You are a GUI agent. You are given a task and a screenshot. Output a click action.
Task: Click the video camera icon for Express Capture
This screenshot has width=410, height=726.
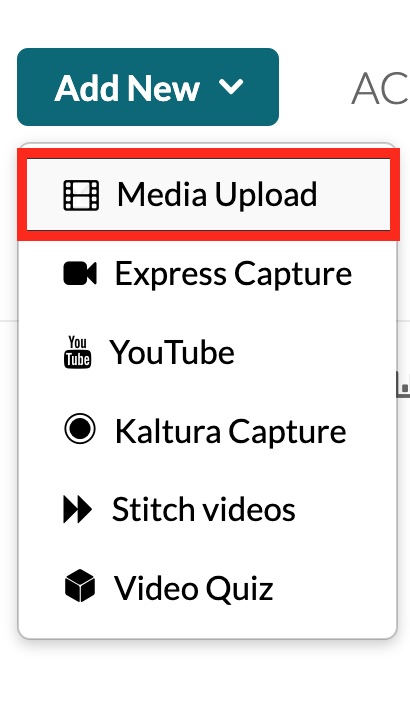pos(80,273)
